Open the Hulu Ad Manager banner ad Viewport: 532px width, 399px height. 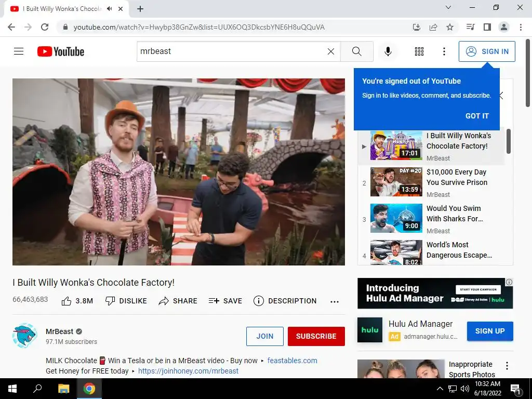tap(435, 293)
